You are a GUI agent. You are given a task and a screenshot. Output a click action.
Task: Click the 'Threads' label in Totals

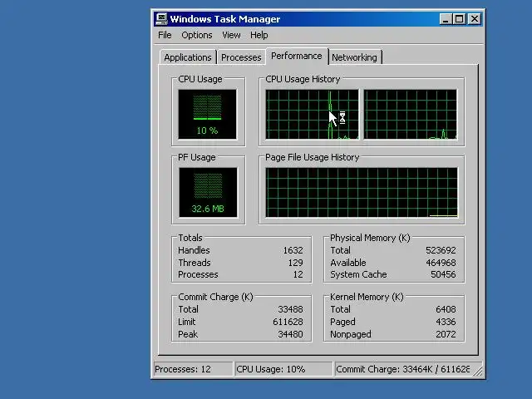(195, 263)
